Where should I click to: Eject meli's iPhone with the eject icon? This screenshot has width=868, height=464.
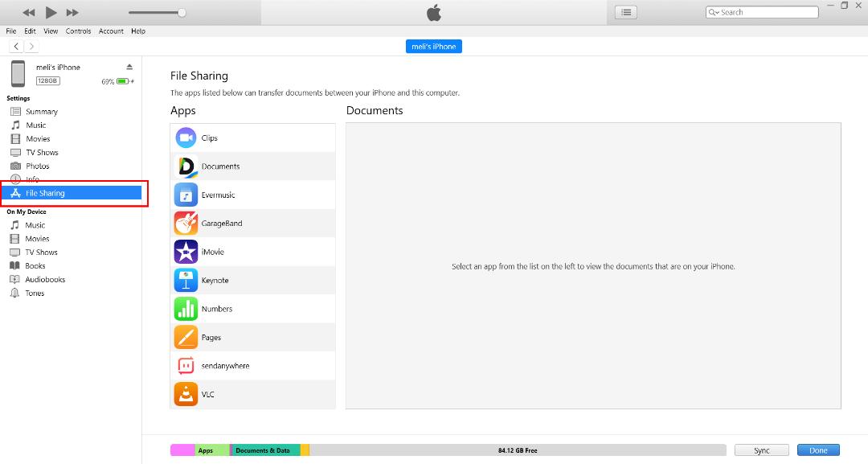129,67
